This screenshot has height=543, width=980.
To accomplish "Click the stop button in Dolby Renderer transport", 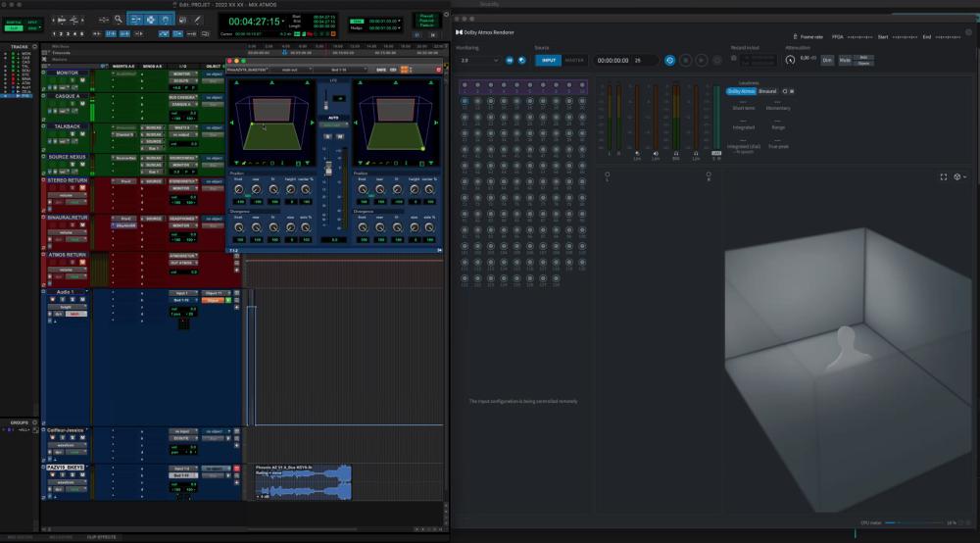I will coord(686,61).
